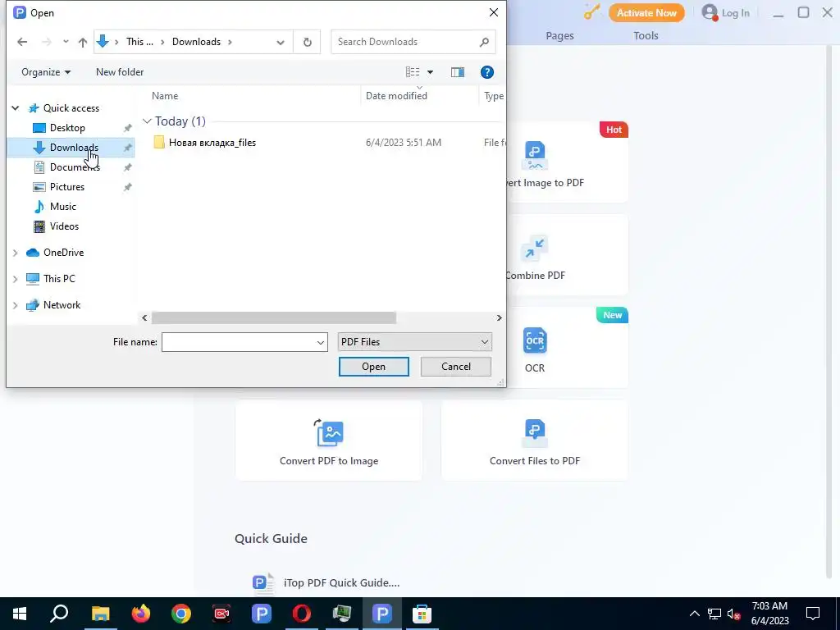Screen dimensions: 840x630
Task: Select Desktop in Quick access
Action: (x=67, y=127)
